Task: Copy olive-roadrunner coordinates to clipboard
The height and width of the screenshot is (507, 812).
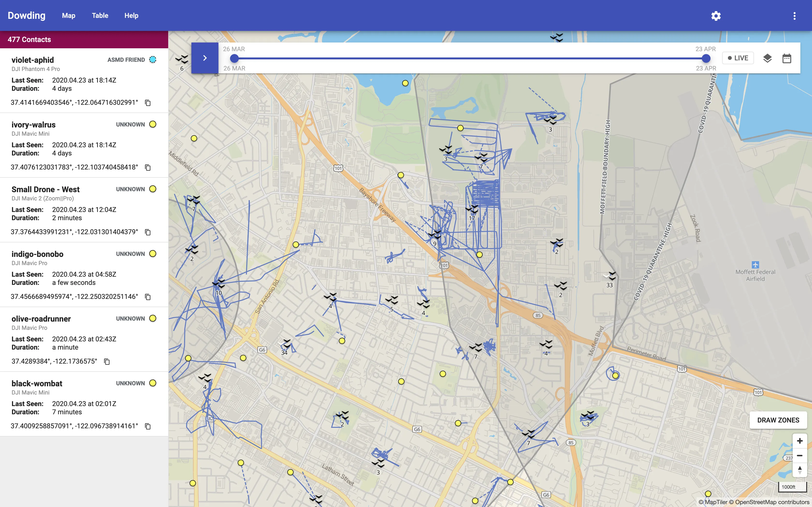Action: 107,361
